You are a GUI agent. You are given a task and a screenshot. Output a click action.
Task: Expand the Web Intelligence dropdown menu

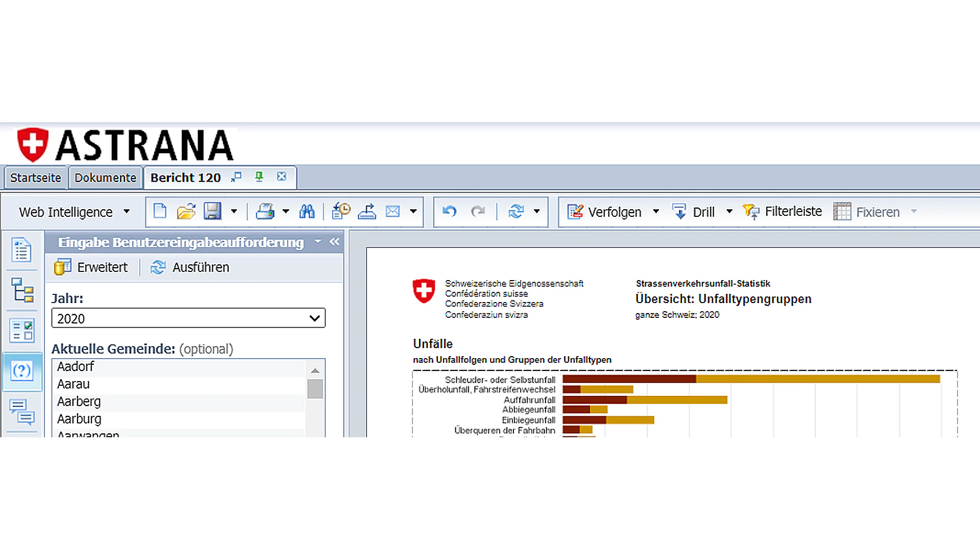[127, 212]
